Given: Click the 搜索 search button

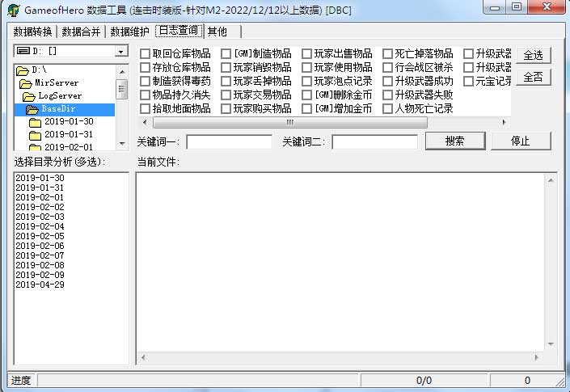Looking at the screenshot, I should coord(455,141).
